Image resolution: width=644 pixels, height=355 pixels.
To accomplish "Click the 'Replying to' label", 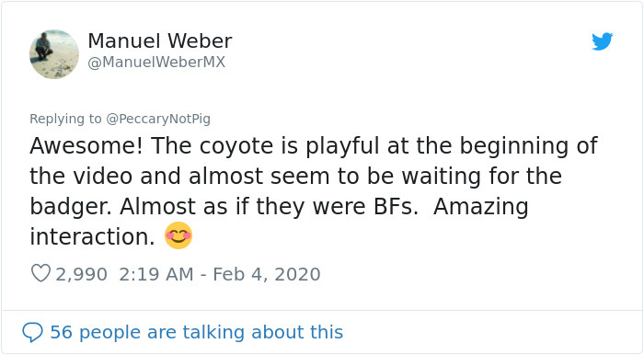I will pyautogui.click(x=65, y=119).
